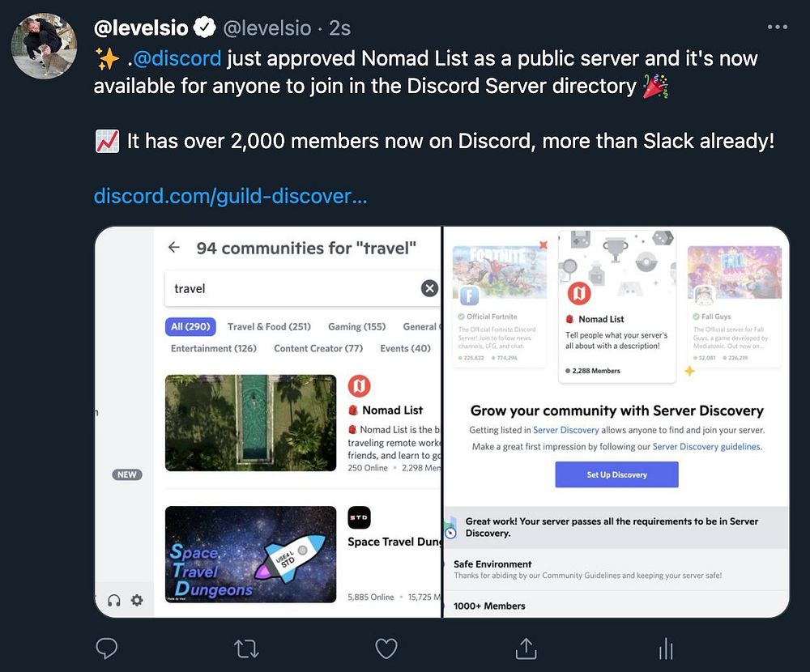
Task: Click the Set Up Discovery button
Action: coord(616,474)
